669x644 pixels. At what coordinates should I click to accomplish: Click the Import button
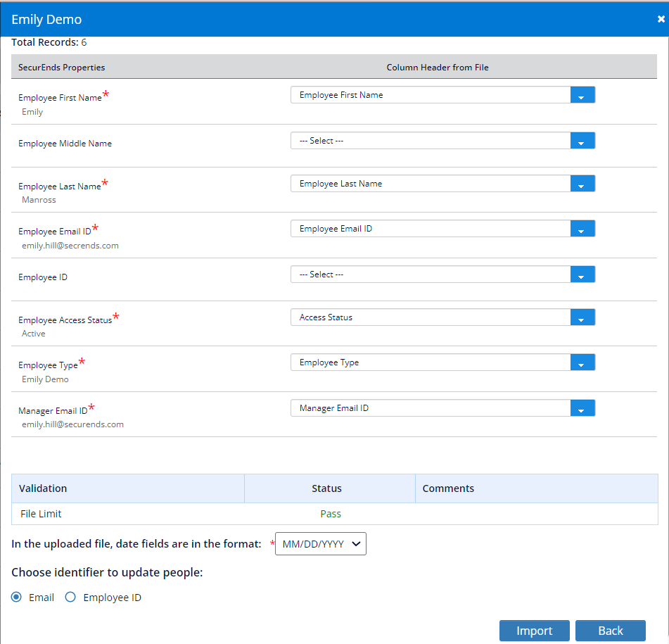[534, 631]
